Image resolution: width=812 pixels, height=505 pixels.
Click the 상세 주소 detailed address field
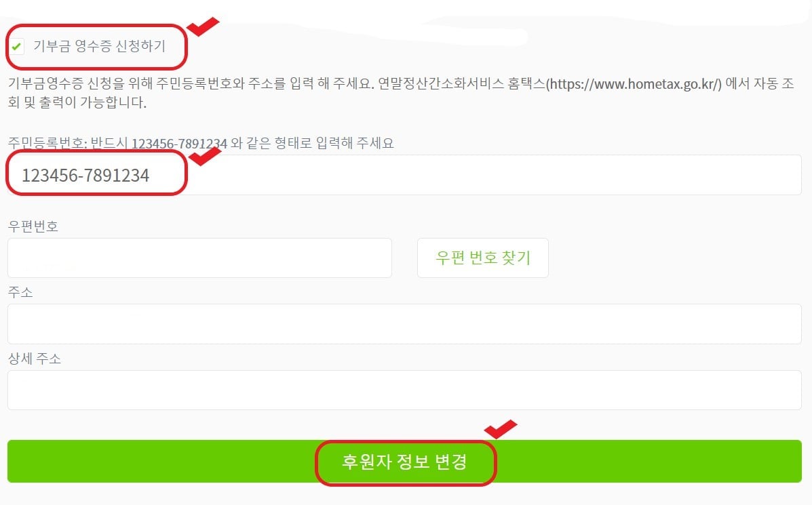[404, 390]
